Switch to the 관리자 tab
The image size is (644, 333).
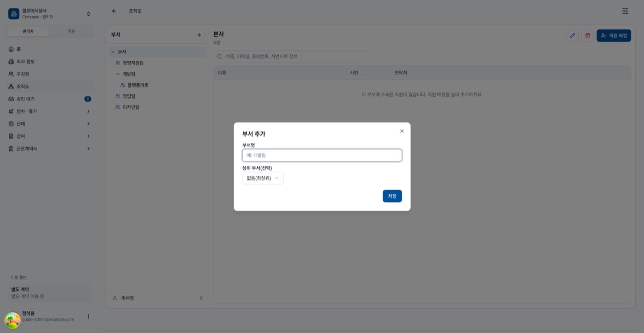click(x=29, y=31)
